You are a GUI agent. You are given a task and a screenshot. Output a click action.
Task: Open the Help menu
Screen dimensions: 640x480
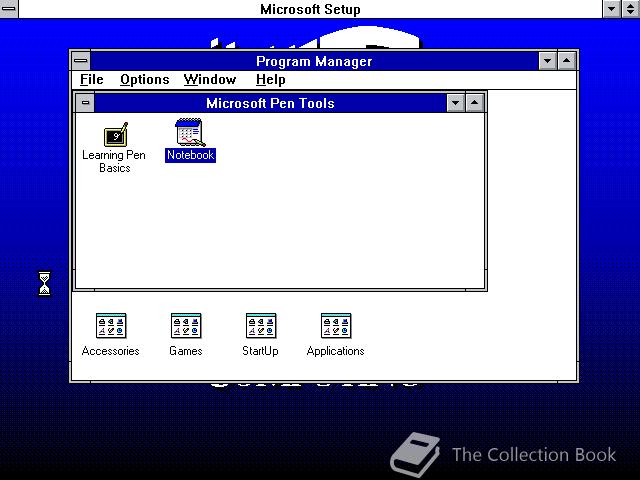[270, 80]
